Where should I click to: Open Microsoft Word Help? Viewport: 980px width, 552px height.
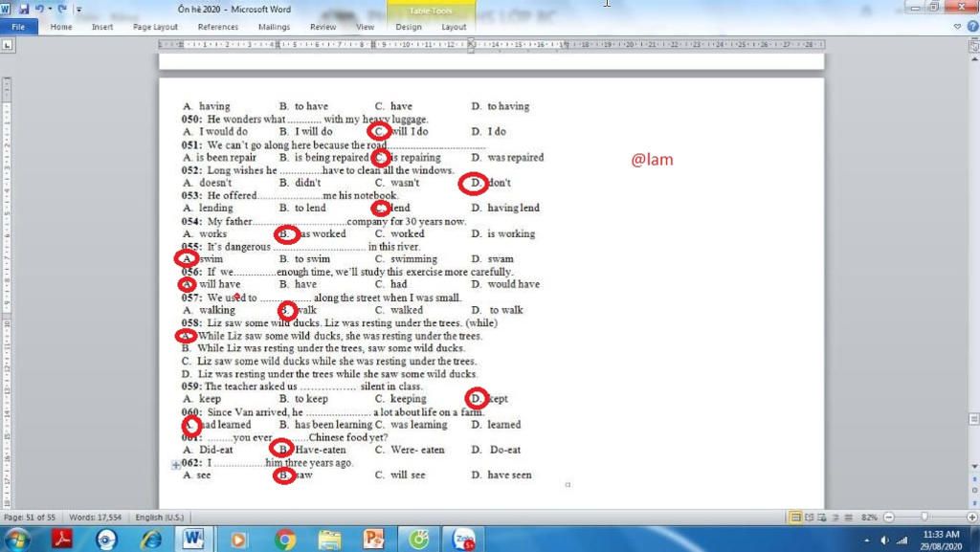(x=972, y=26)
